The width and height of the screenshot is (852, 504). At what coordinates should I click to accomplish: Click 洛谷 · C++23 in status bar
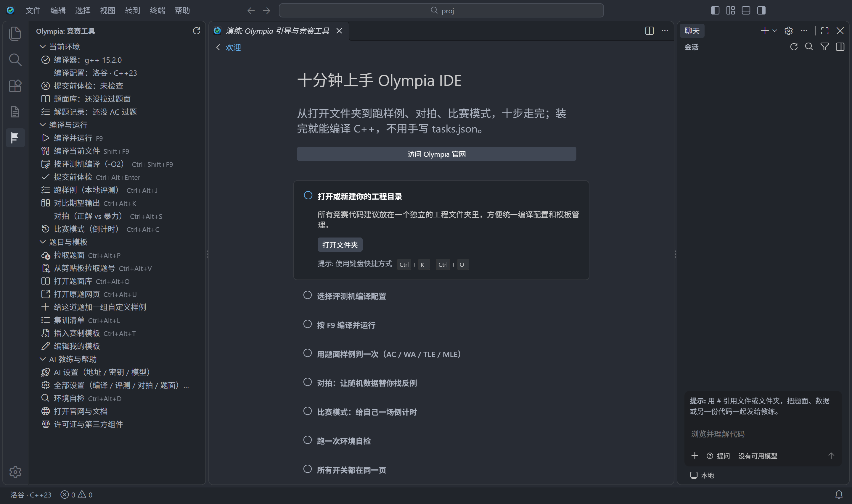click(x=31, y=495)
